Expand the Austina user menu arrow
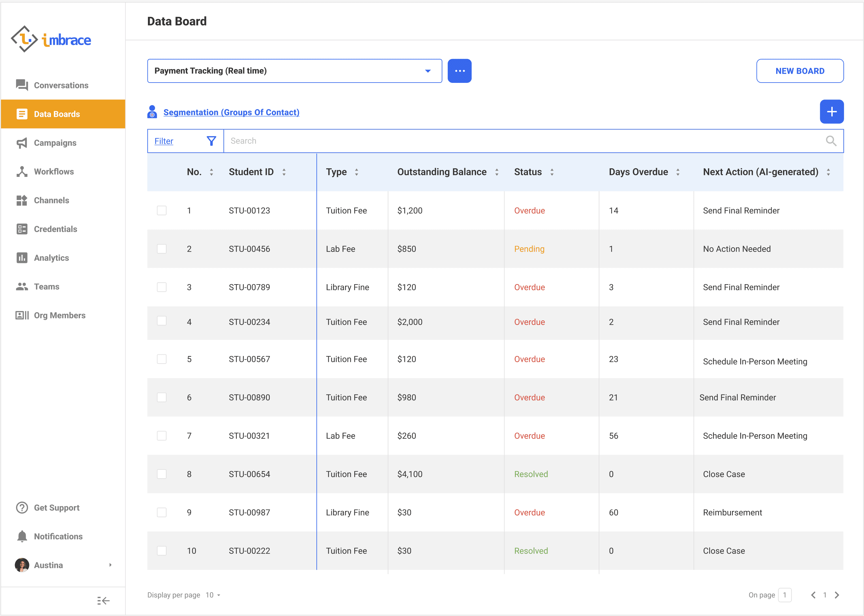Viewport: 864px width, 616px height. point(110,565)
